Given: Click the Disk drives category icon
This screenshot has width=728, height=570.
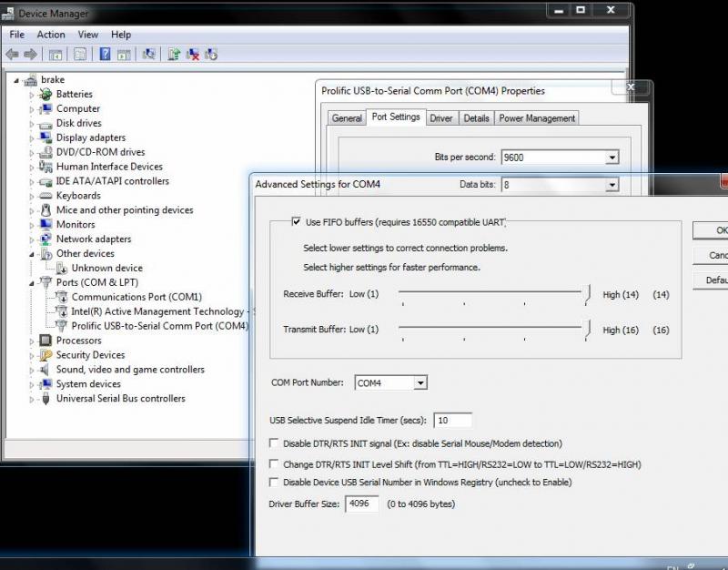Looking at the screenshot, I should click(x=45, y=124).
